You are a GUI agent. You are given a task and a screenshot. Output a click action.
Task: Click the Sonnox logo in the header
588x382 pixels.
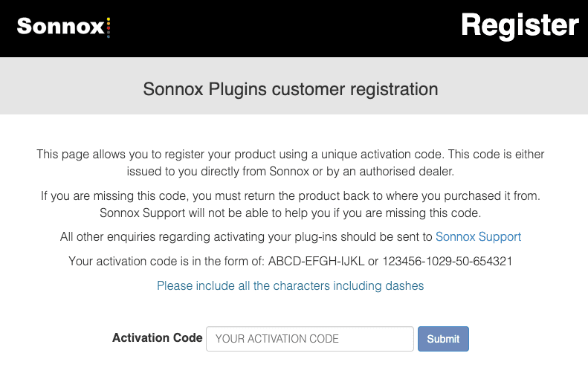63,27
